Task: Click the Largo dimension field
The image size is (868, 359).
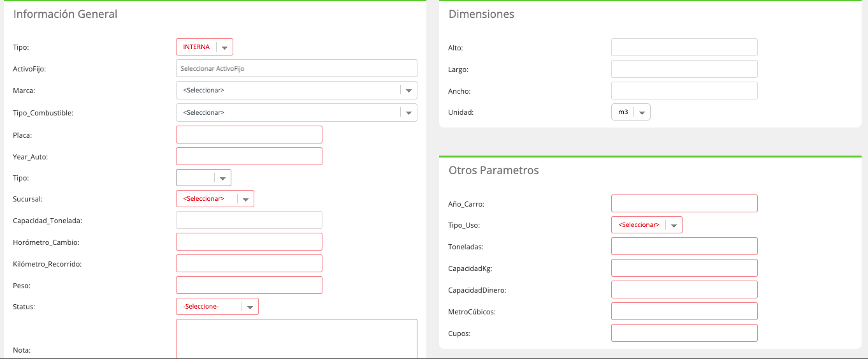Action: pyautogui.click(x=684, y=69)
